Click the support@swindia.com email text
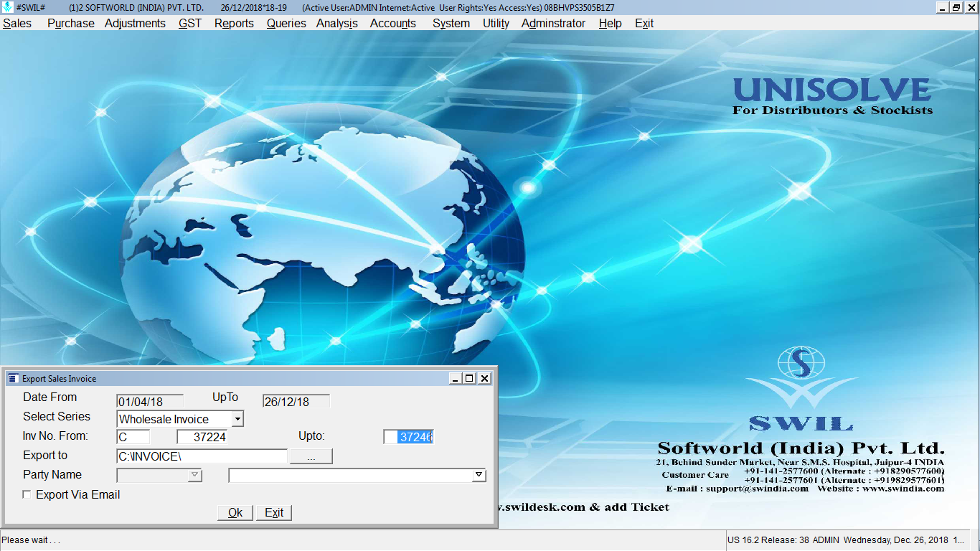Viewport: 980px width, 551px height. pyautogui.click(x=757, y=489)
